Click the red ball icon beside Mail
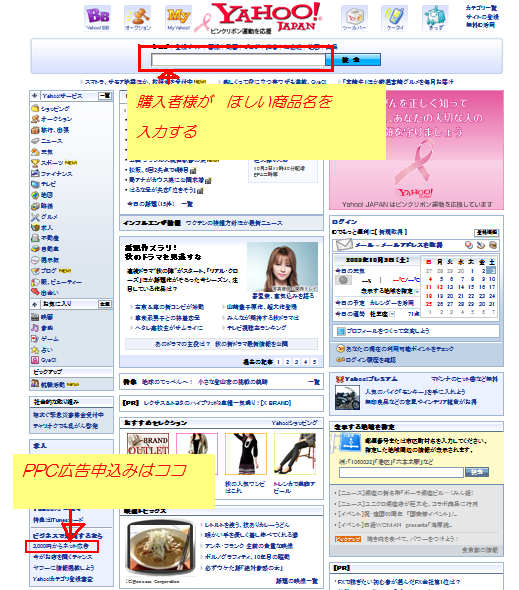 tap(469, 245)
